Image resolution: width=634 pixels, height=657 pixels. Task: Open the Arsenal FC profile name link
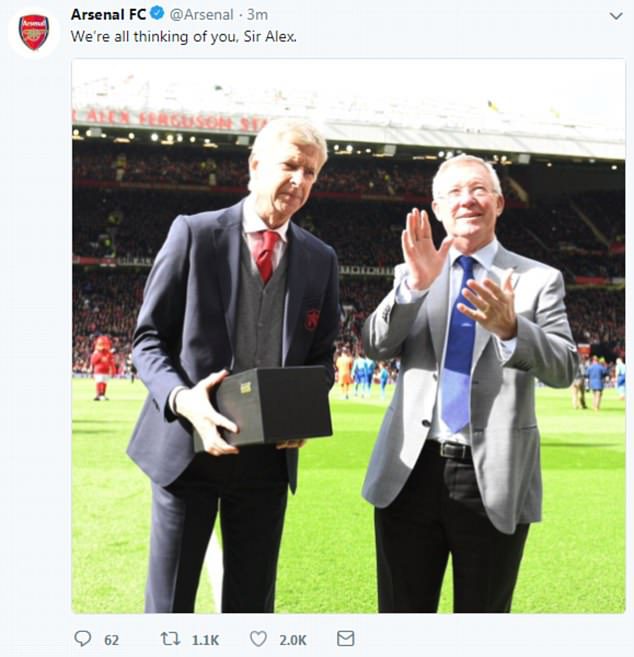click(x=108, y=14)
